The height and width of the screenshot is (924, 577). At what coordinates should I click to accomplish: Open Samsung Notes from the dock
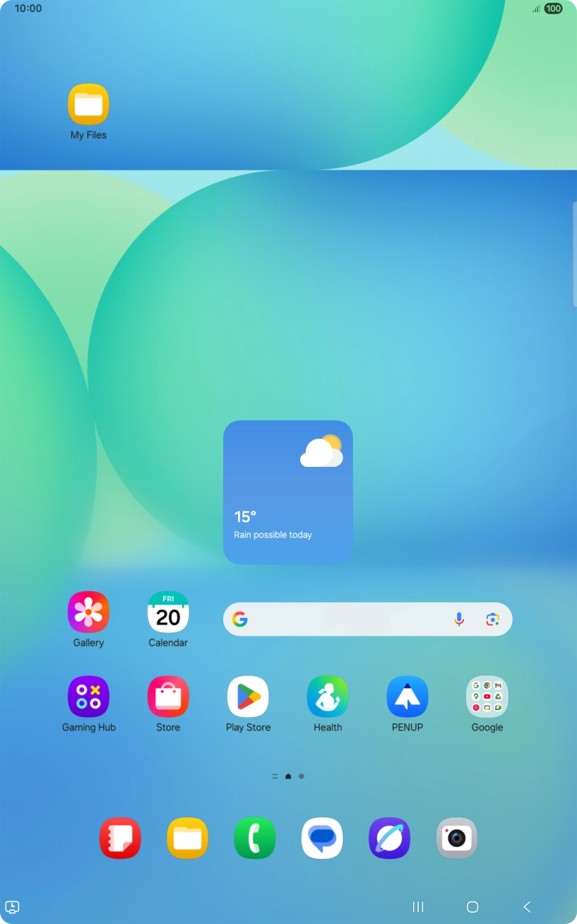coord(120,838)
